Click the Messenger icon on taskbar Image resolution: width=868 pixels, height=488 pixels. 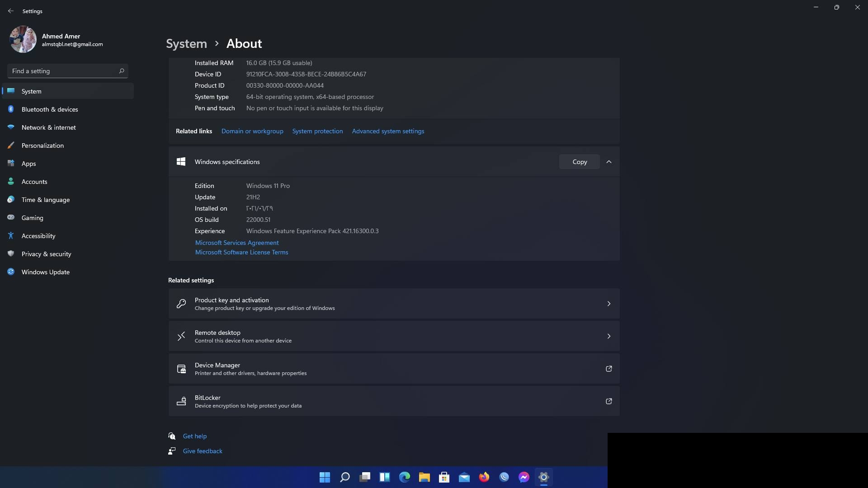pos(524,477)
